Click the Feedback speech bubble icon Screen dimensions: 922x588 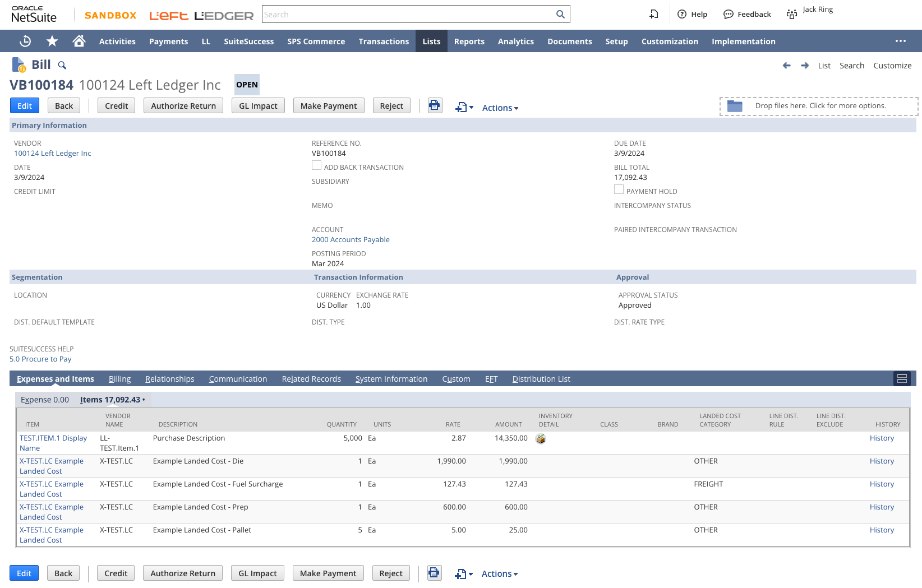(728, 15)
